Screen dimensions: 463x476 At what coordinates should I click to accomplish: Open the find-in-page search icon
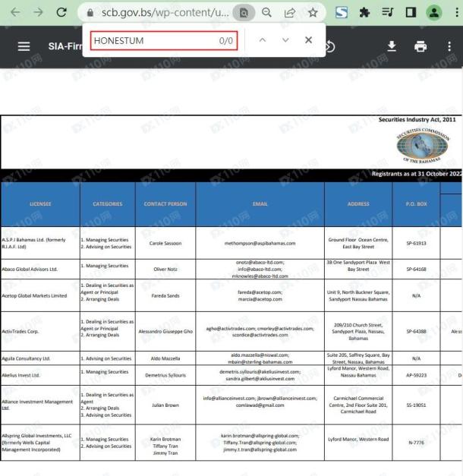tap(244, 13)
